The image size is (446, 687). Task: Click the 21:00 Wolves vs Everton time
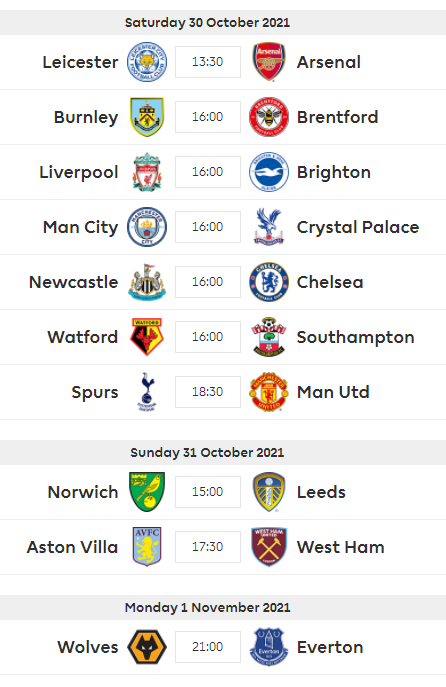(208, 647)
